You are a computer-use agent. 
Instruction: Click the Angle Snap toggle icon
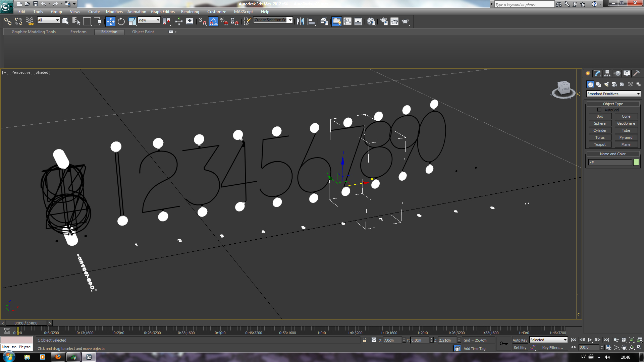coord(213,21)
